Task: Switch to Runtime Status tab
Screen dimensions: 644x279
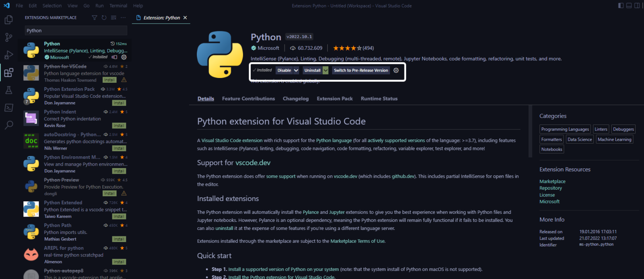Action: 379,98
